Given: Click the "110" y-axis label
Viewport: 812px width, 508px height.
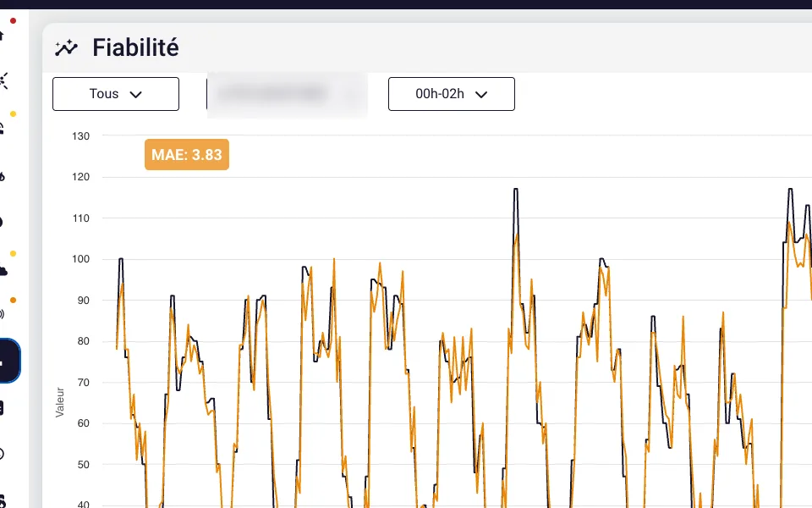Looking at the screenshot, I should coord(81,218).
